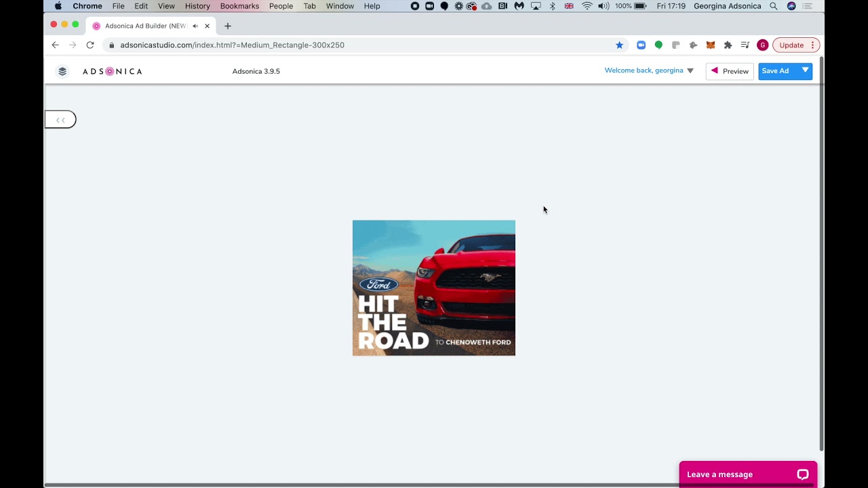Click the Preview button
This screenshot has width=868, height=488.
(x=730, y=71)
